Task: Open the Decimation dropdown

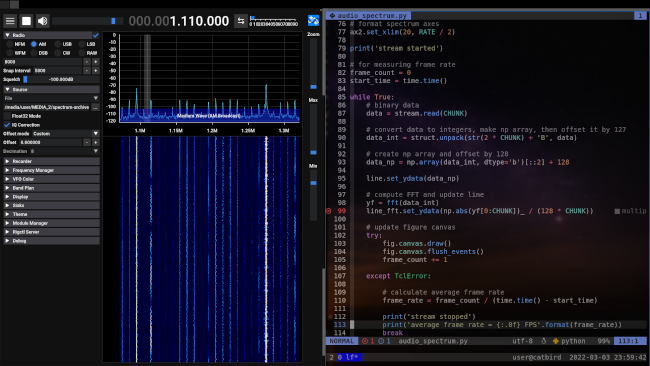Action: 66,151
